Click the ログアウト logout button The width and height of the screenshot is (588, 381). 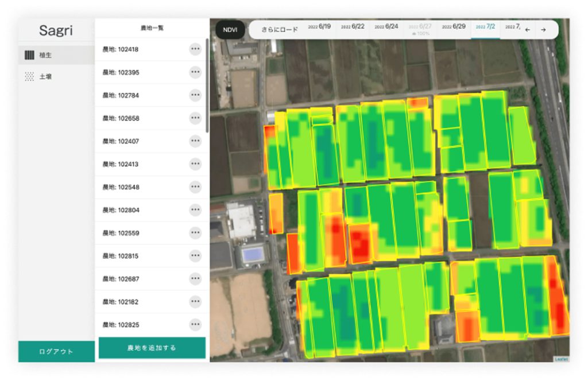coord(56,351)
